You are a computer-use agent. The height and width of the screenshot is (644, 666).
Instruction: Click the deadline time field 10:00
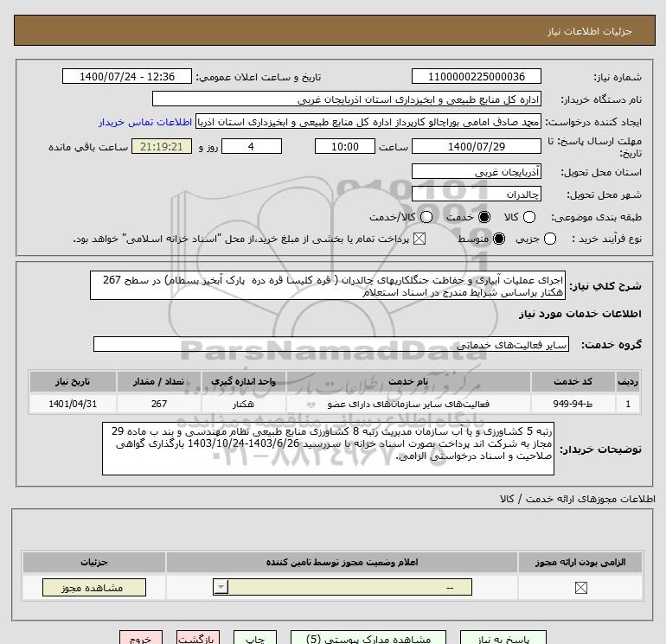coord(345,146)
